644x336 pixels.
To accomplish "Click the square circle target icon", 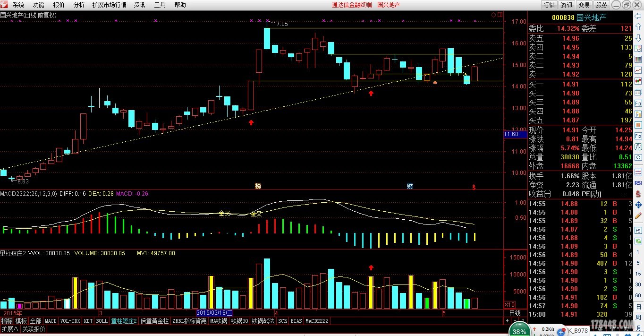I will tap(638, 157).
